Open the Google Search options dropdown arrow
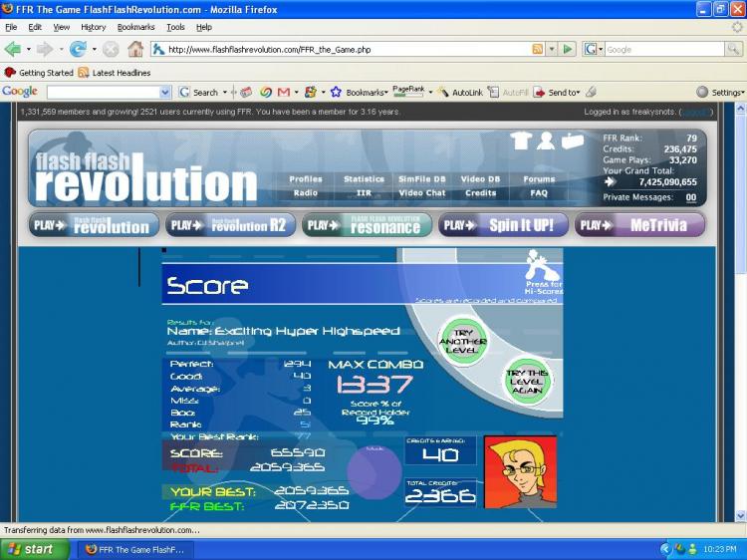The width and height of the screenshot is (747, 560). [225, 92]
